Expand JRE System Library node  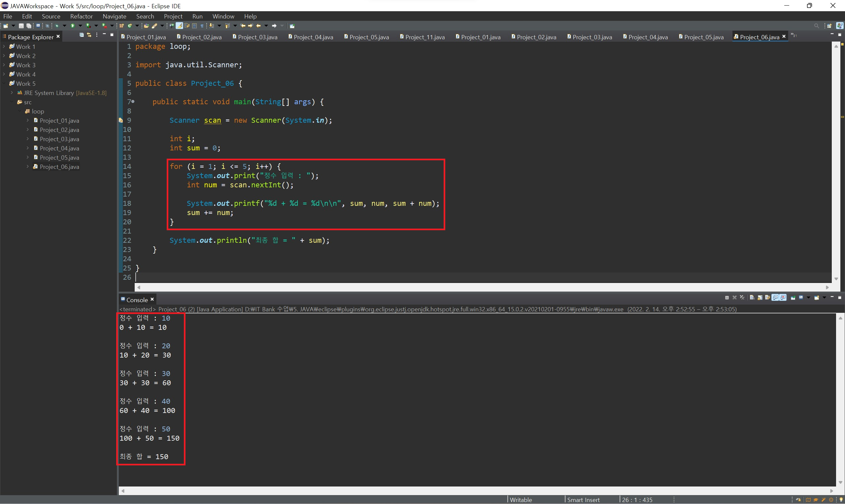click(12, 93)
